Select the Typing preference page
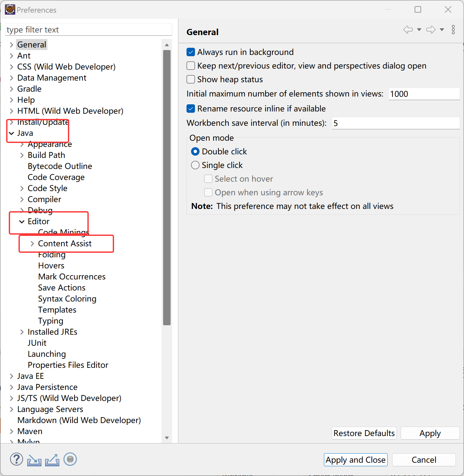This screenshot has width=464, height=476. pyautogui.click(x=51, y=321)
